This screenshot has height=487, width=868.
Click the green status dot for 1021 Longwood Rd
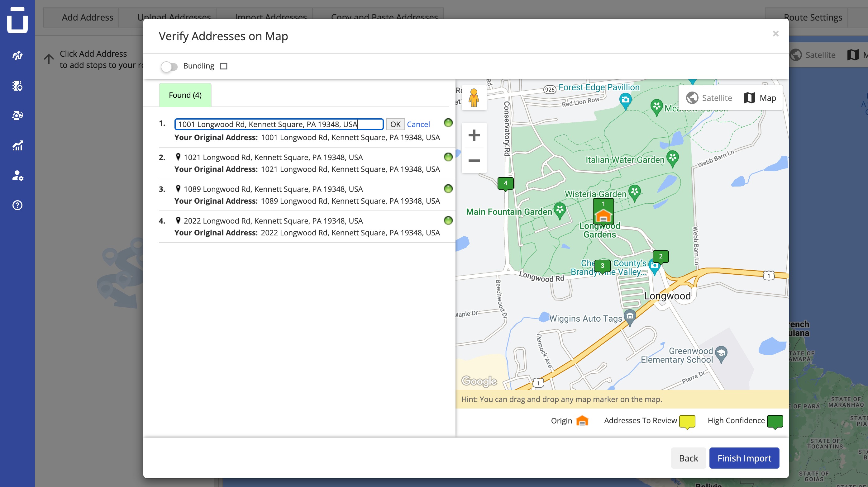coord(448,157)
